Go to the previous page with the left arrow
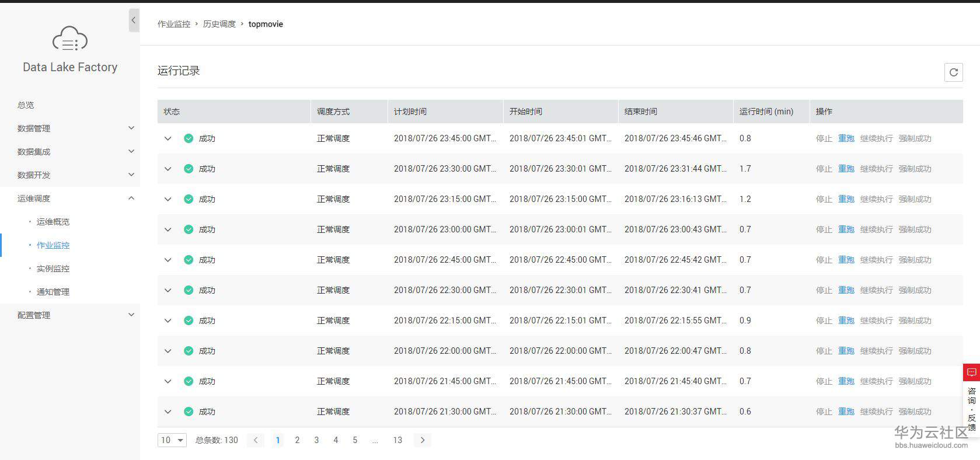 click(256, 440)
